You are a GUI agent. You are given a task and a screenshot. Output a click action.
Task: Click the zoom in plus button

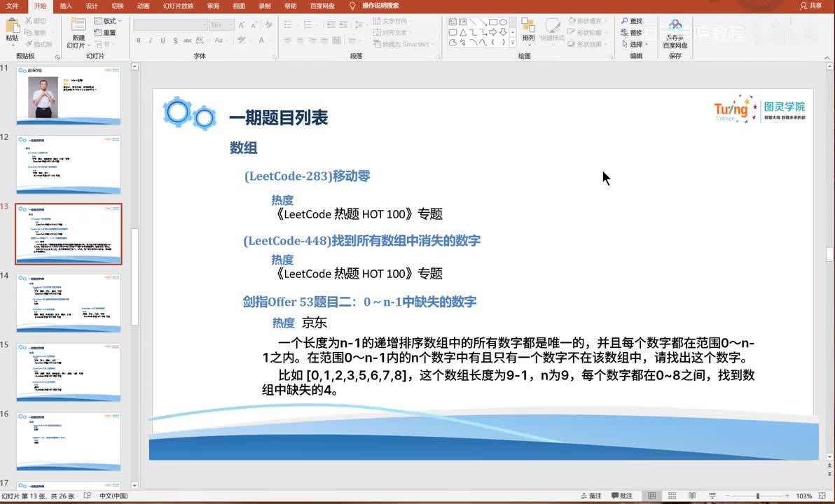[787, 496]
